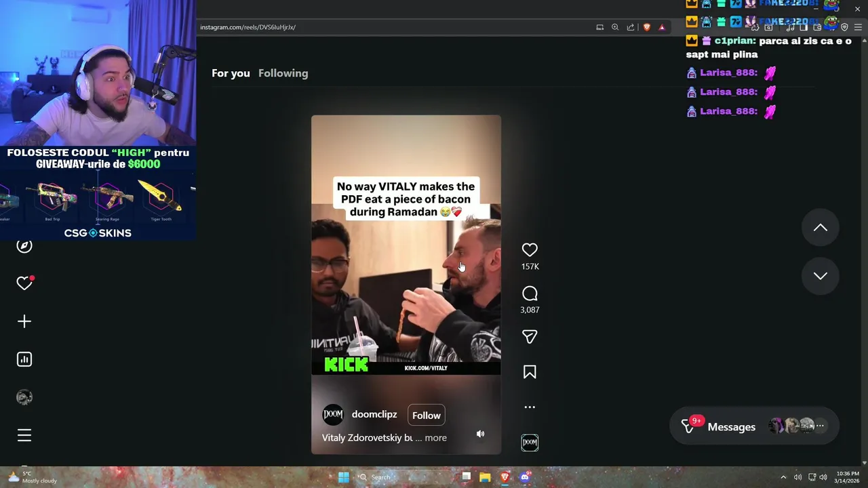
Task: Toggle the browser sidebar panel icon
Action: (804, 27)
